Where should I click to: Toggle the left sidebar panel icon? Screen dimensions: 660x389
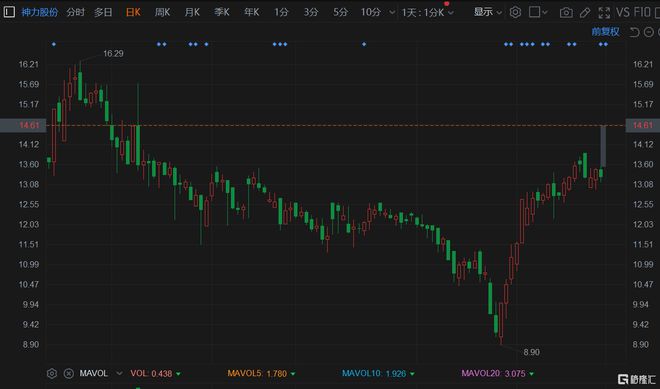9,12
